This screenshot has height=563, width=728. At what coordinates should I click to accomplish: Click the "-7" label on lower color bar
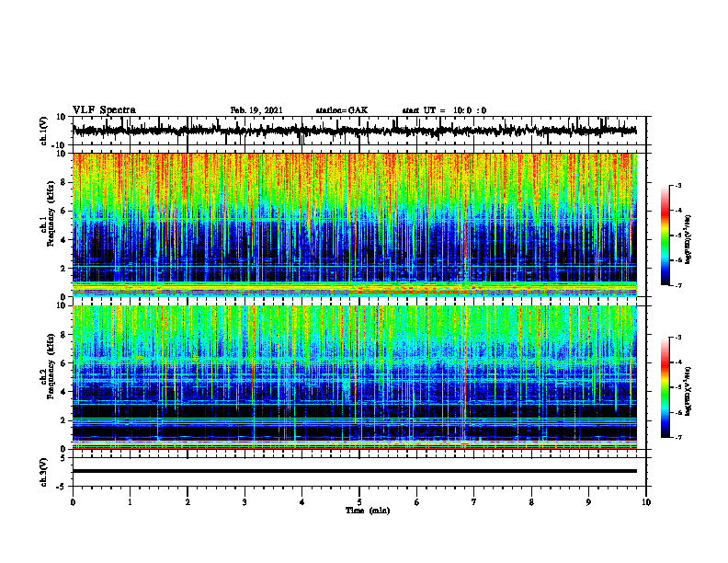point(678,438)
